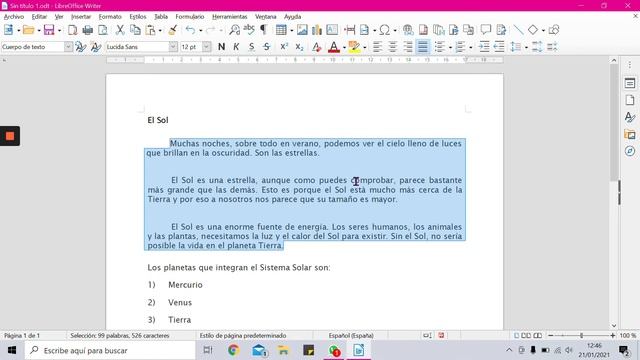Expand paragraph style dropdown
Image resolution: width=640 pixels, height=360 pixels.
(x=68, y=47)
